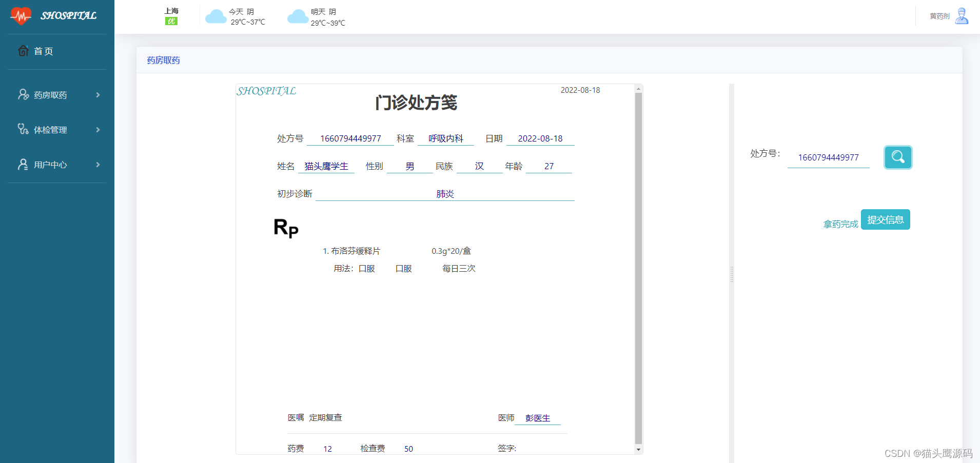Click the magnifier search button
This screenshot has height=463, width=980.
898,157
